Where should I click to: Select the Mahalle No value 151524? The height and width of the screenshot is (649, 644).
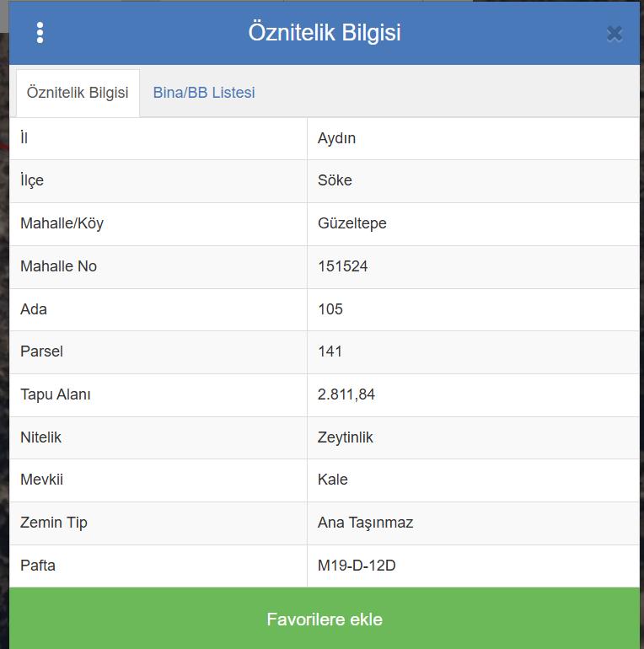[x=343, y=266]
